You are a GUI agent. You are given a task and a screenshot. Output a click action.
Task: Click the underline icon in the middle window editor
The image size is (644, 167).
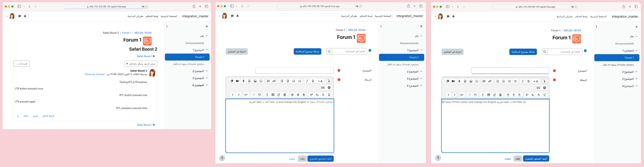tap(329, 95)
